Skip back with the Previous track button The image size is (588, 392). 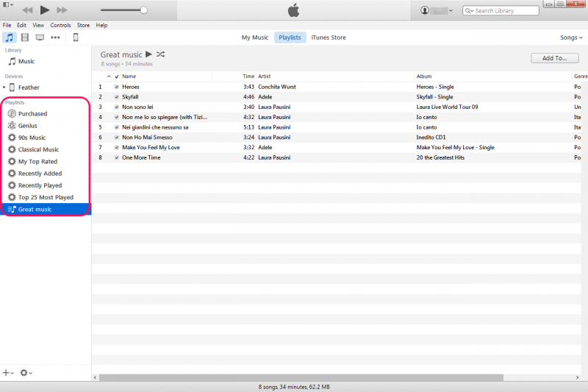(x=27, y=10)
